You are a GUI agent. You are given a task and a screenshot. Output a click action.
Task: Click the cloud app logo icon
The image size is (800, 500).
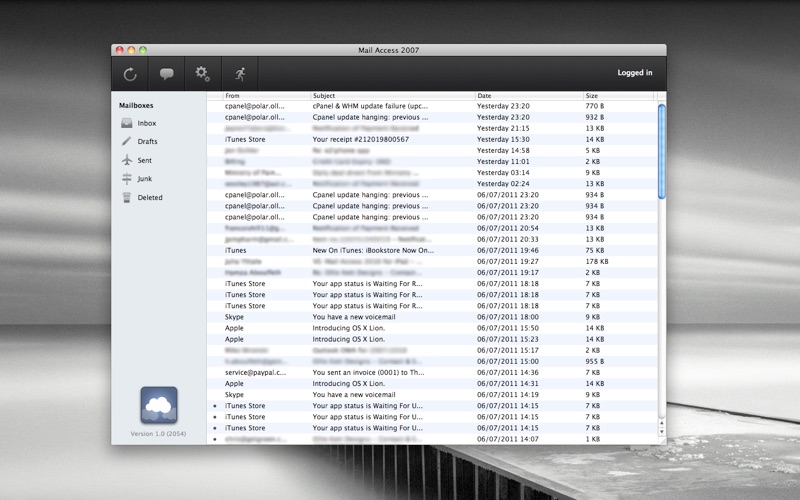[x=159, y=405]
